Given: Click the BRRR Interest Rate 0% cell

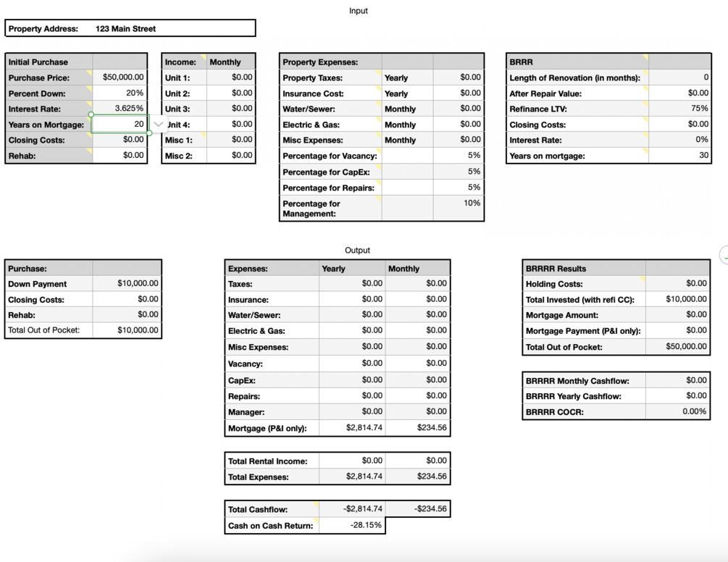Looking at the screenshot, I should [x=679, y=140].
